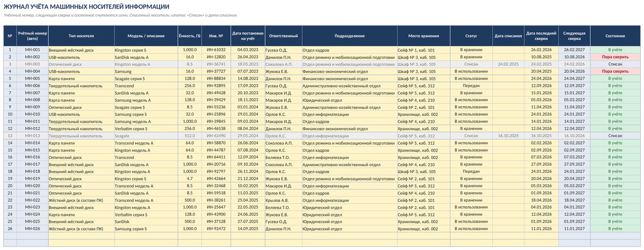Select the "Передан" status in row МН-006
644x250 pixels.
coord(471,86)
